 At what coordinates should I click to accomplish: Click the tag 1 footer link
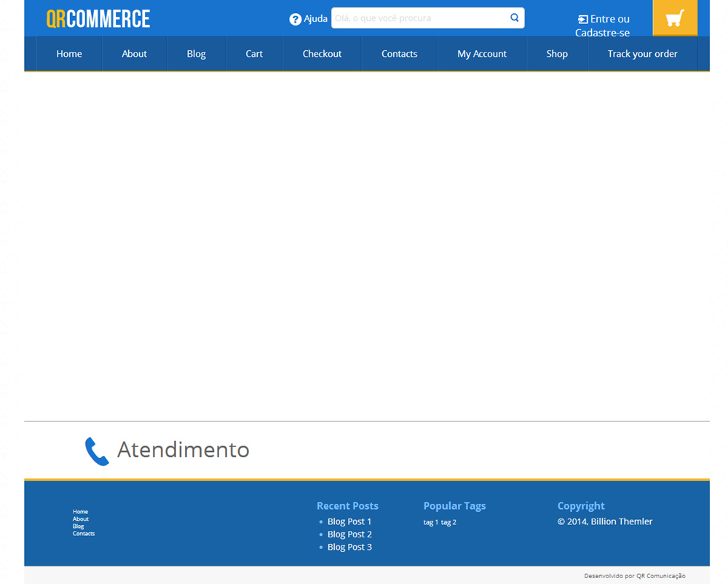431,522
